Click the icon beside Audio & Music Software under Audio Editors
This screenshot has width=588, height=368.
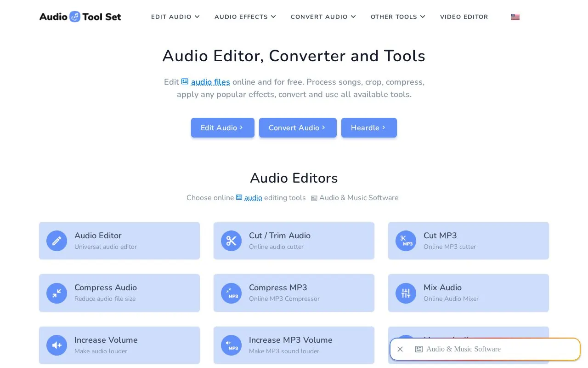[x=314, y=198]
